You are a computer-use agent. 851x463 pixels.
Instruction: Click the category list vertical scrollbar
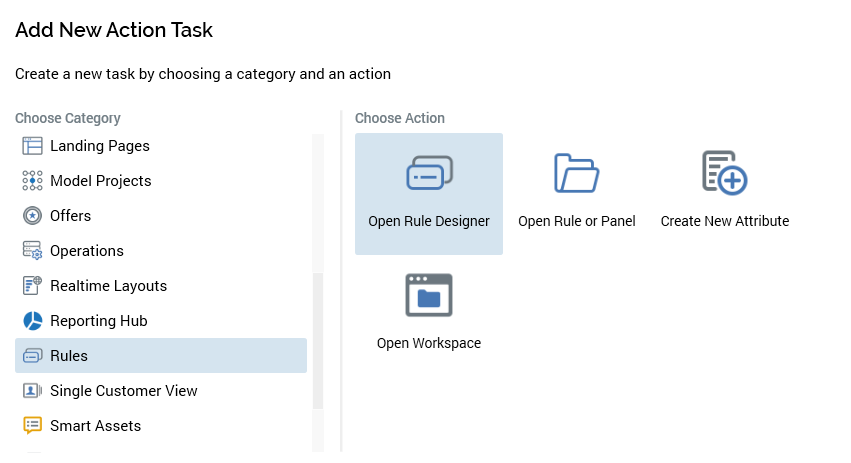point(318,340)
